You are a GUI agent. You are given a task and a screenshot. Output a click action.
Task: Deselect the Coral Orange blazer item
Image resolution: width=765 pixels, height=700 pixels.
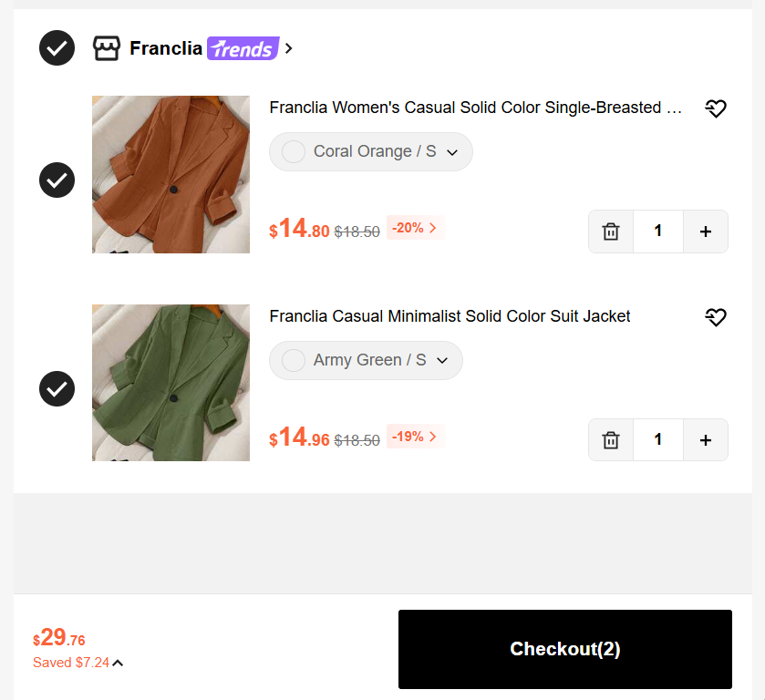click(57, 180)
